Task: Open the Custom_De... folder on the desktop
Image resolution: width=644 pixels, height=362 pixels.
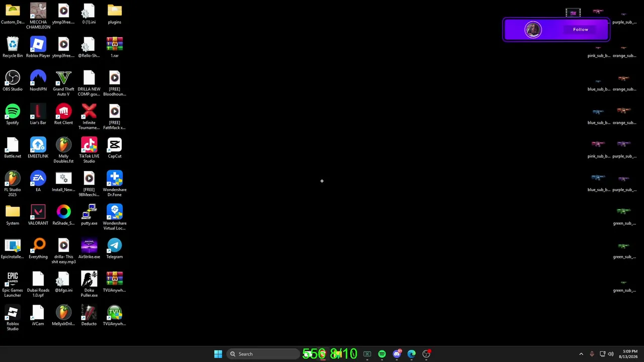Action: click(x=13, y=15)
